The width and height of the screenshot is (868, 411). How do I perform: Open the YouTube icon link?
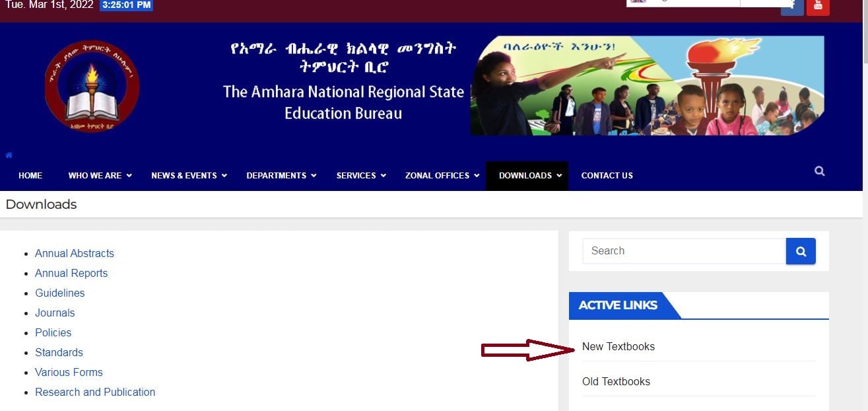tap(818, 7)
